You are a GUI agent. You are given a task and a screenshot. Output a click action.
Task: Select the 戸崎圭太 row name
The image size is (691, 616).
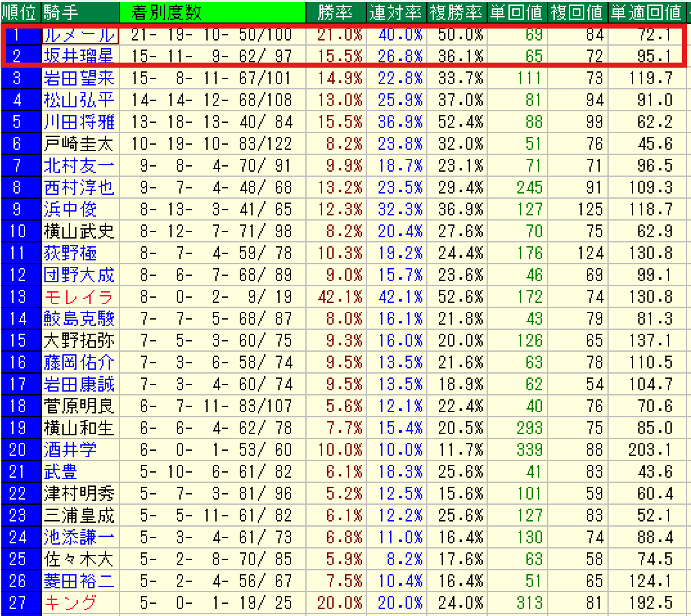click(79, 143)
